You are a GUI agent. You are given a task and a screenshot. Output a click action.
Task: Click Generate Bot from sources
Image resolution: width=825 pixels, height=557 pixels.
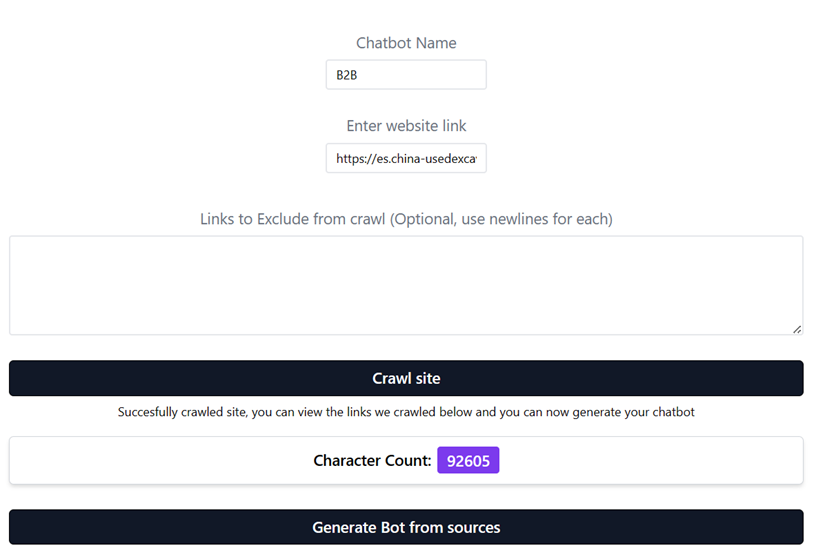click(x=406, y=527)
